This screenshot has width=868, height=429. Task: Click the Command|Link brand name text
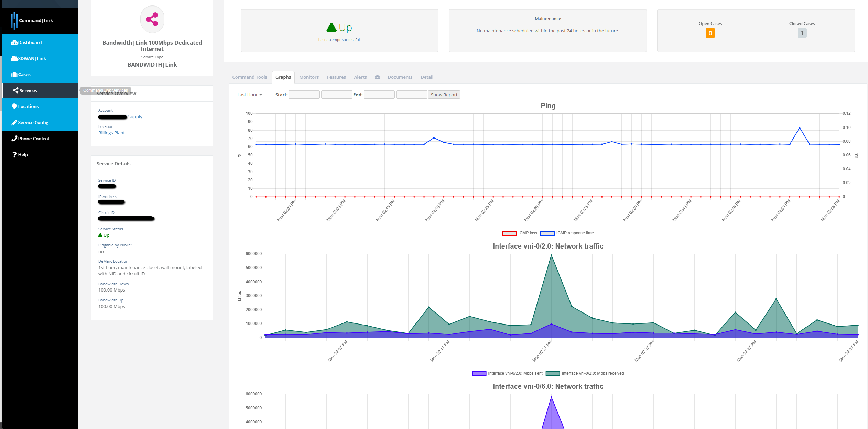coord(36,21)
